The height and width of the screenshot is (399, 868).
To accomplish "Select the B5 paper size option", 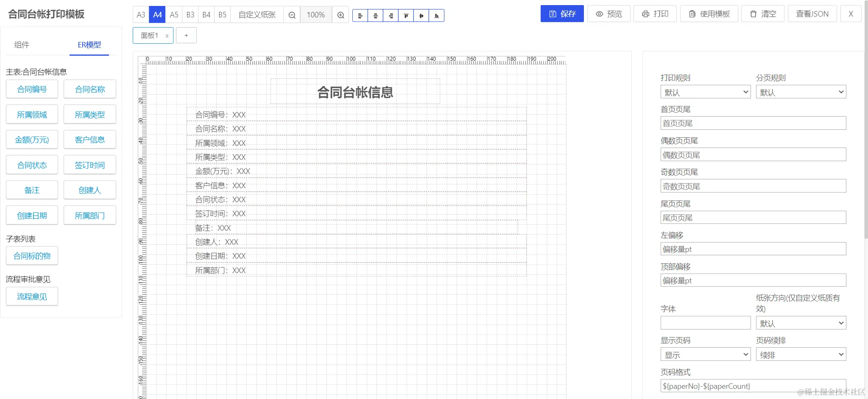I will [x=222, y=14].
